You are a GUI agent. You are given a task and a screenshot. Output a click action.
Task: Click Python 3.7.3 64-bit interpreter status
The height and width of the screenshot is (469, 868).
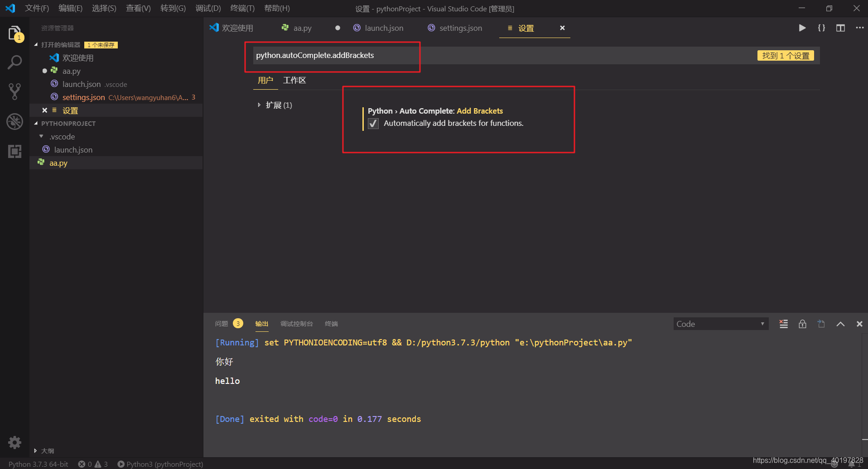coord(38,464)
